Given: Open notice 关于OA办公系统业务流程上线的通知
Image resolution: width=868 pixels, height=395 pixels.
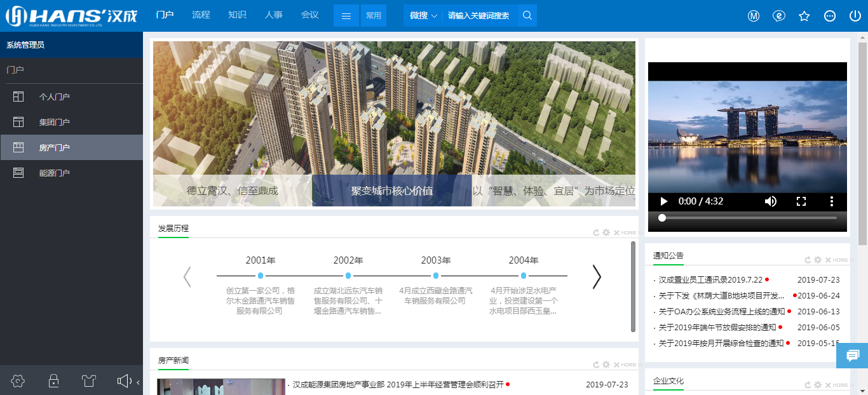Looking at the screenshot, I should coord(722,312).
